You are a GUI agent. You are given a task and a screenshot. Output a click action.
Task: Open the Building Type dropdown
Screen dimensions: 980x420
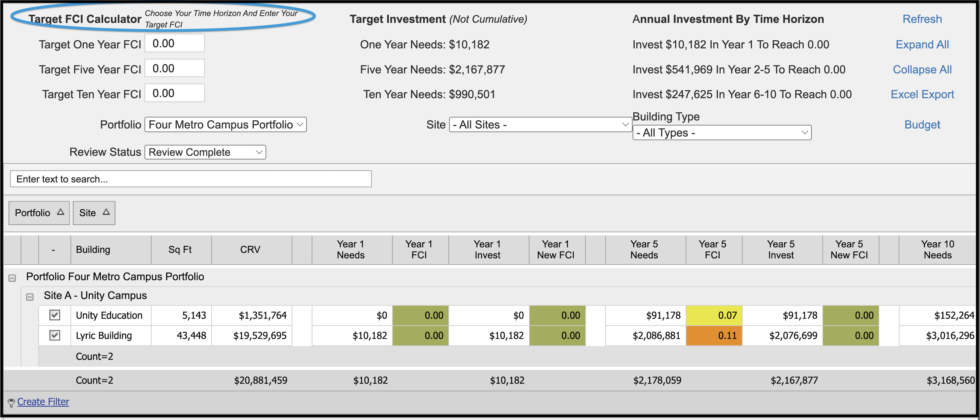722,133
